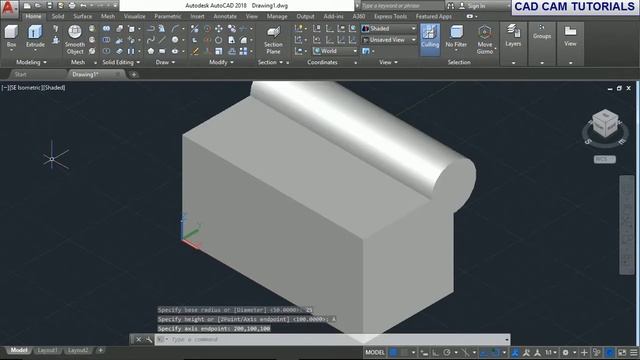The height and width of the screenshot is (360, 640).
Task: Open the Groups panel button
Action: [542, 32]
